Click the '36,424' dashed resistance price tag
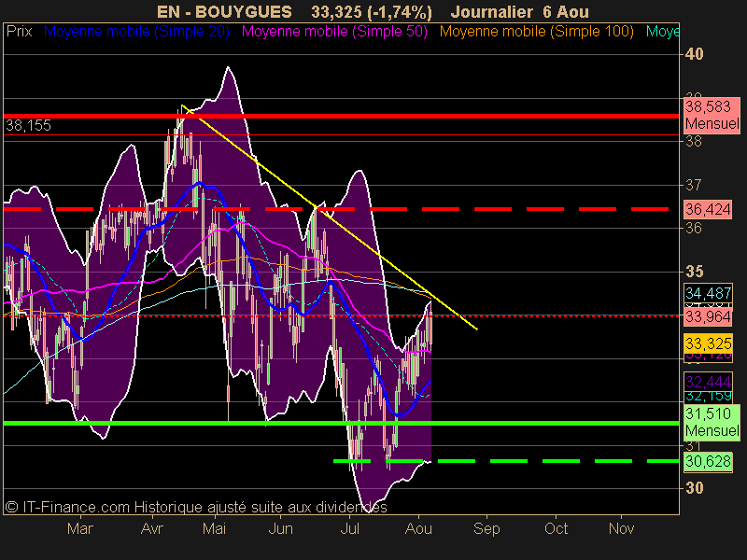Viewport: 747px width, 560px height. click(708, 209)
